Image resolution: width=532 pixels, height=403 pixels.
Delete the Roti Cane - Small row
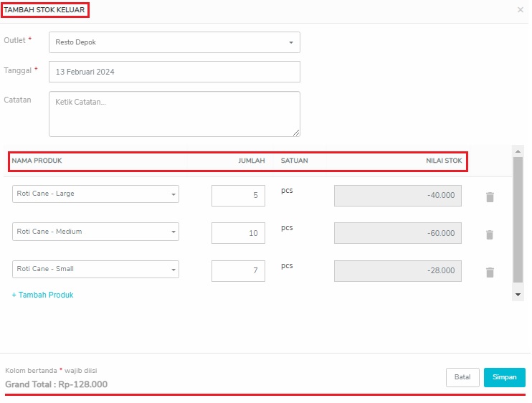[490, 272]
